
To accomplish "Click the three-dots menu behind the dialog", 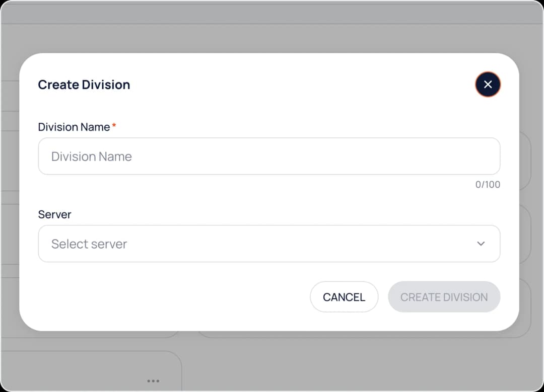I will point(153,381).
